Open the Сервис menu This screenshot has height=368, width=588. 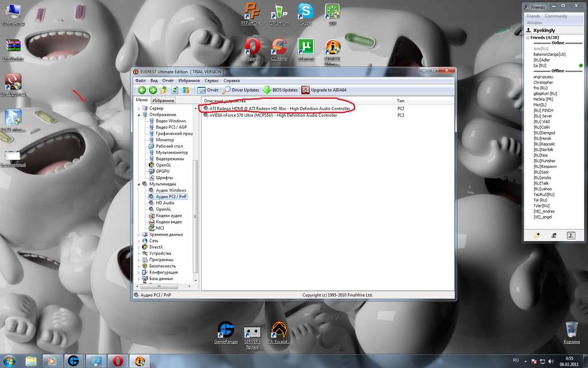click(212, 80)
